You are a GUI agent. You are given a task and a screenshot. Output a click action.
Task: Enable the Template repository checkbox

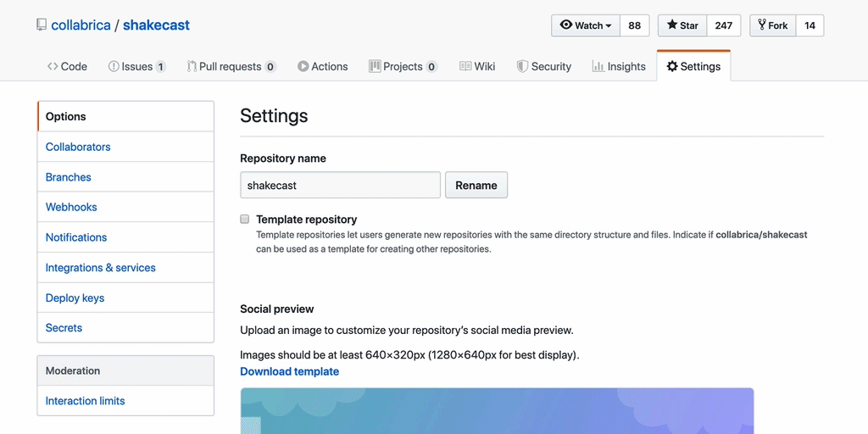pyautogui.click(x=245, y=219)
